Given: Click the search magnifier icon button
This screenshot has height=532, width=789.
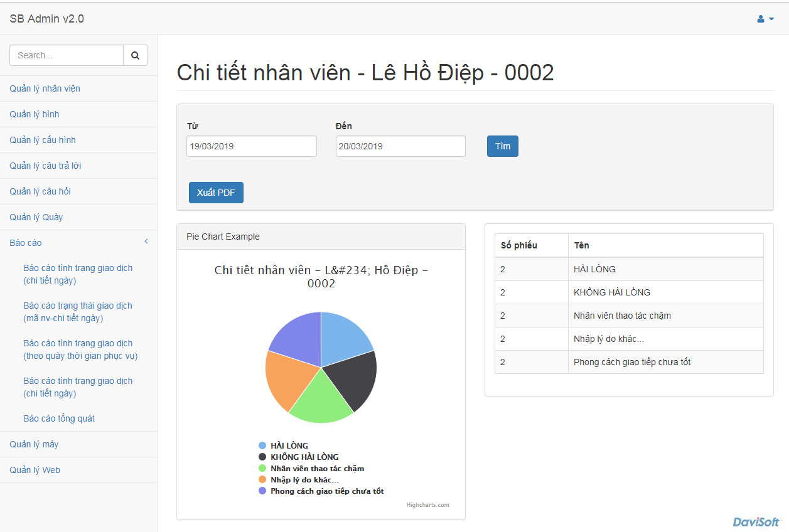Looking at the screenshot, I should (135, 55).
